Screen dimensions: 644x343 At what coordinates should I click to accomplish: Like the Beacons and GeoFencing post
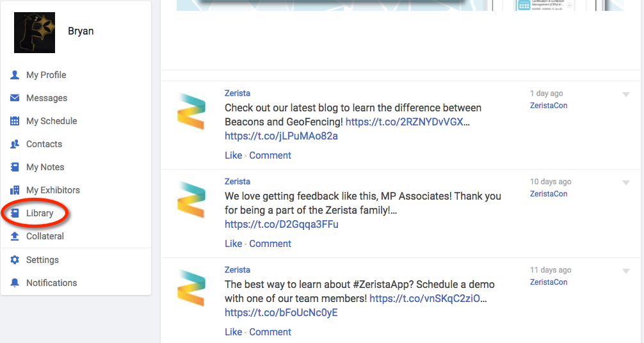[233, 156]
